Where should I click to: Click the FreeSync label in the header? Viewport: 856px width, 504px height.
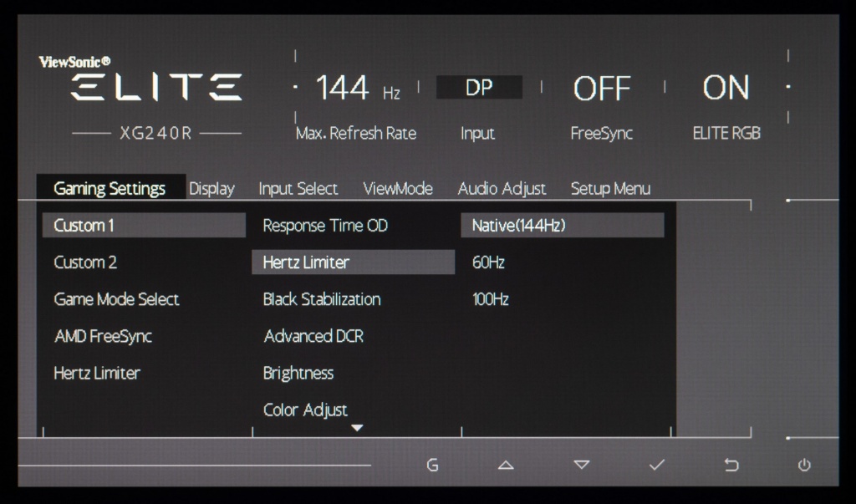click(602, 133)
